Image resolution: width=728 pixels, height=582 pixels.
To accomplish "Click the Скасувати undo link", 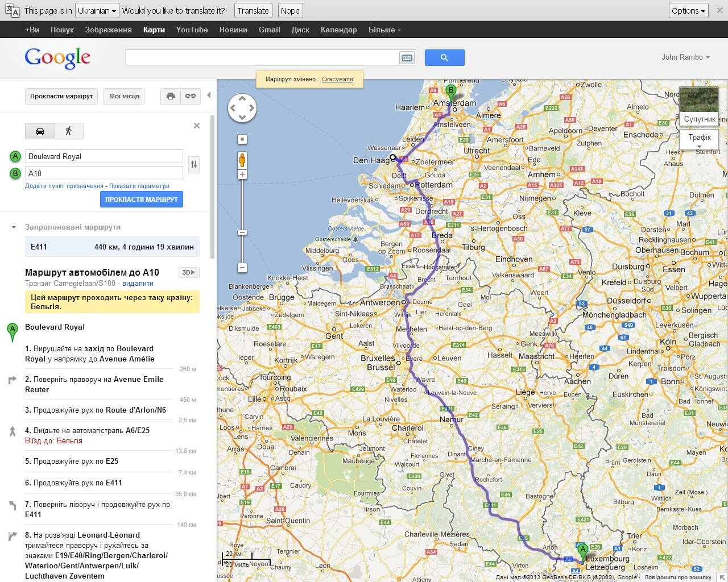I will coord(337,79).
